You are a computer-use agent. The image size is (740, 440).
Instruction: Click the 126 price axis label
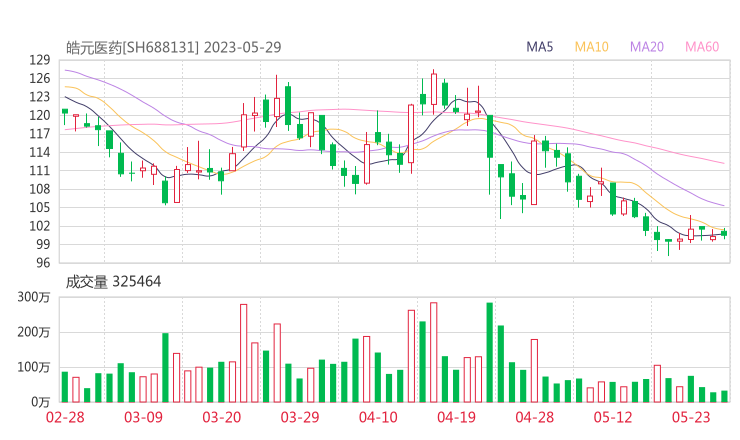pos(40,78)
